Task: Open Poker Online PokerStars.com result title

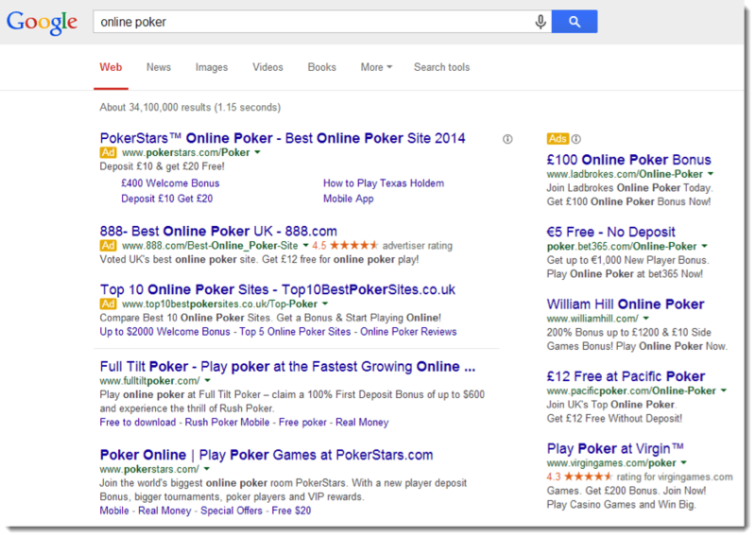Action: click(266, 455)
